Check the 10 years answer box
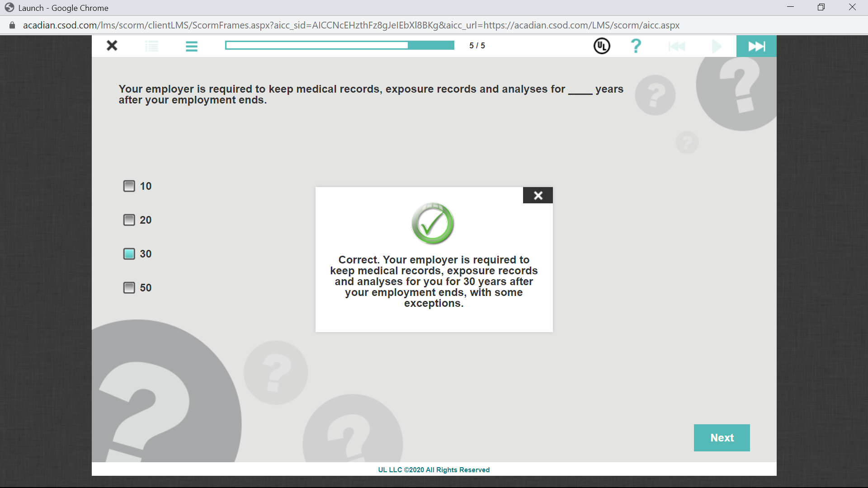 click(129, 186)
